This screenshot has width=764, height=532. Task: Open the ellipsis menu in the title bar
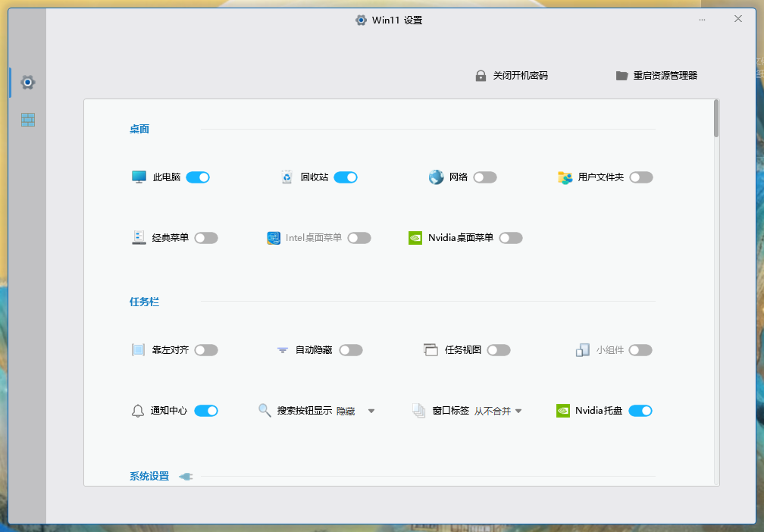[702, 19]
